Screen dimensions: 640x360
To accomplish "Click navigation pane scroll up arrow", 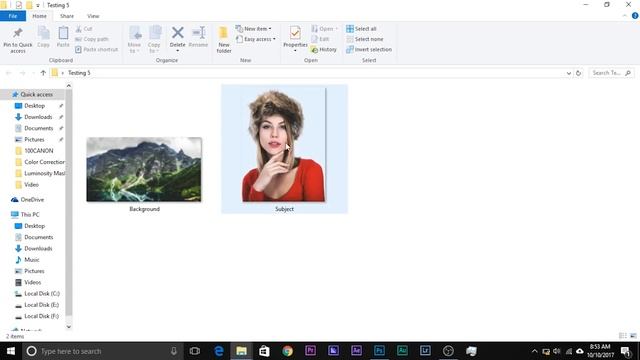I will pos(69,86).
